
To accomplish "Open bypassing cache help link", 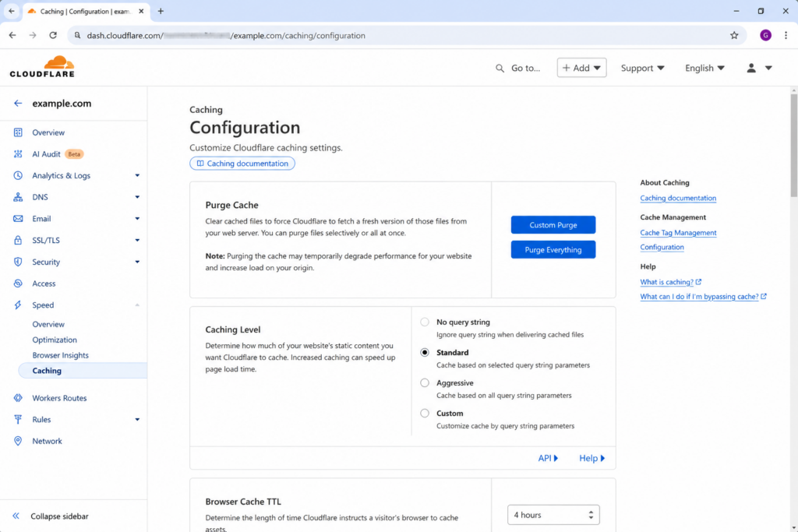I will click(x=704, y=297).
